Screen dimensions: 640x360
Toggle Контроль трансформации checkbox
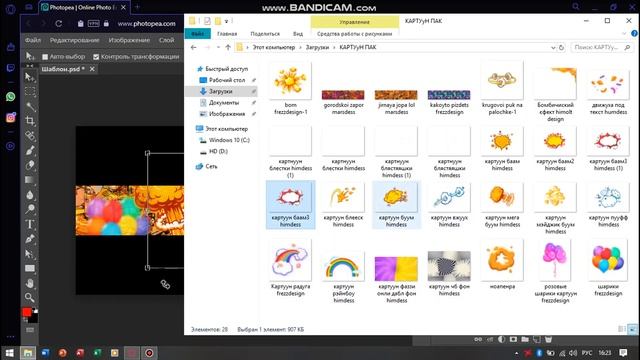[96, 57]
